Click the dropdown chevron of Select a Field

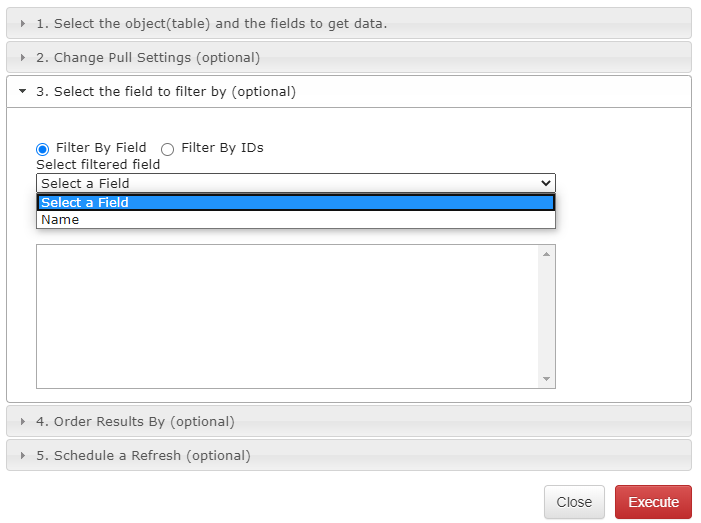(545, 183)
